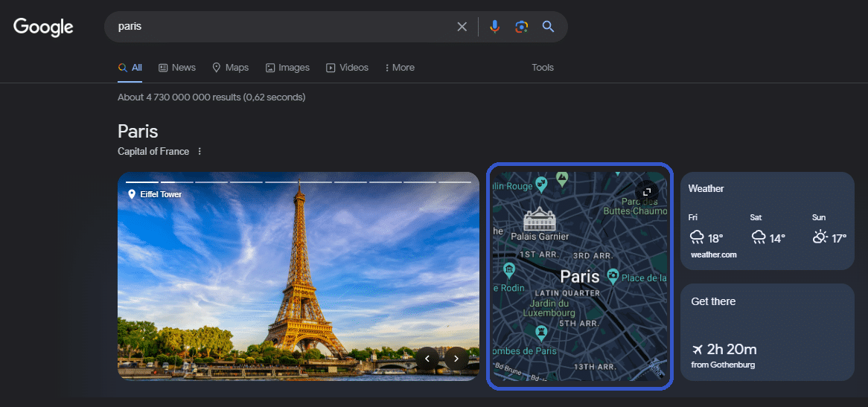Click the magnifying glass search button
Image resolution: width=868 pixels, height=407 pixels.
(x=548, y=27)
